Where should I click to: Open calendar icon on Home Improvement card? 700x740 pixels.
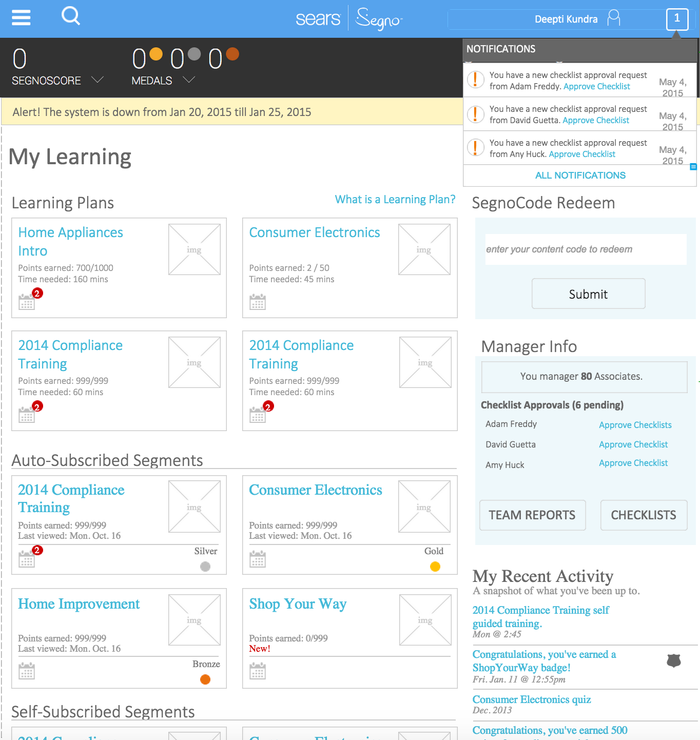click(27, 671)
